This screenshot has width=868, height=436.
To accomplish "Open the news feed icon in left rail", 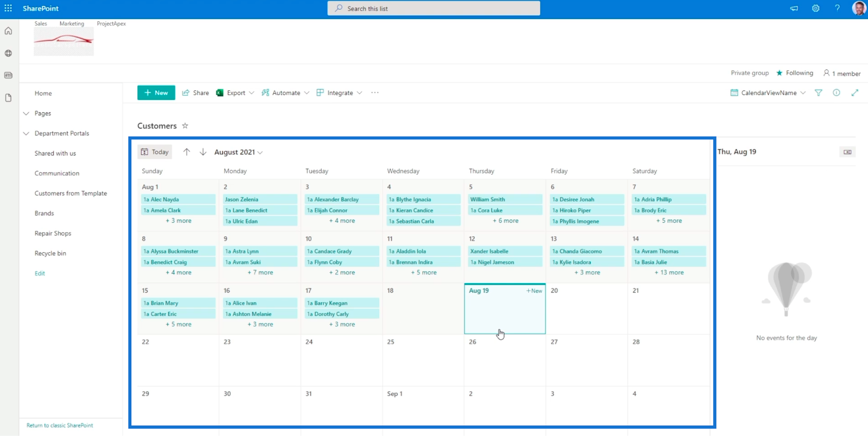I will click(x=8, y=75).
